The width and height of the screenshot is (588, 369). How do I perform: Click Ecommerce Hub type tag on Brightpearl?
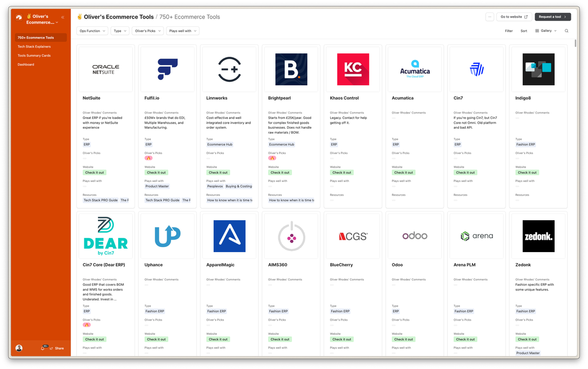[282, 144]
